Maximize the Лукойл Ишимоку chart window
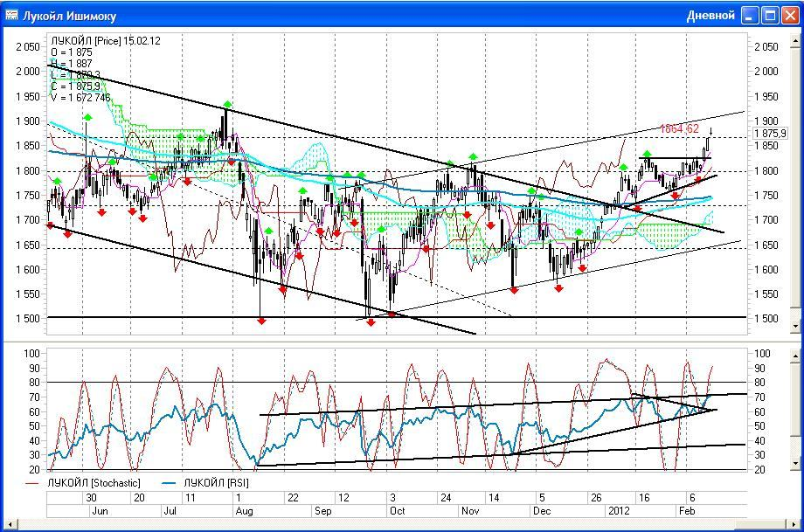 pyautogui.click(x=770, y=16)
